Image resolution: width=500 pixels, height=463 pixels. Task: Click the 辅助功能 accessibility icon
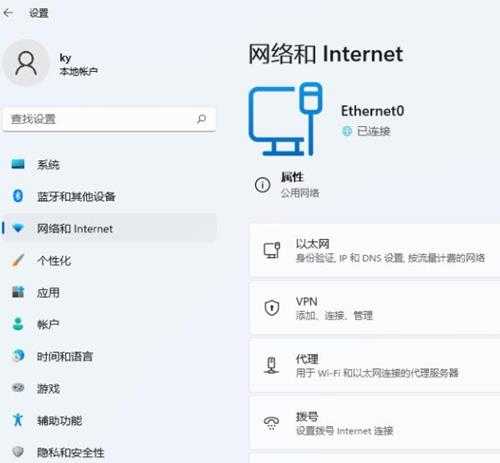tap(18, 420)
